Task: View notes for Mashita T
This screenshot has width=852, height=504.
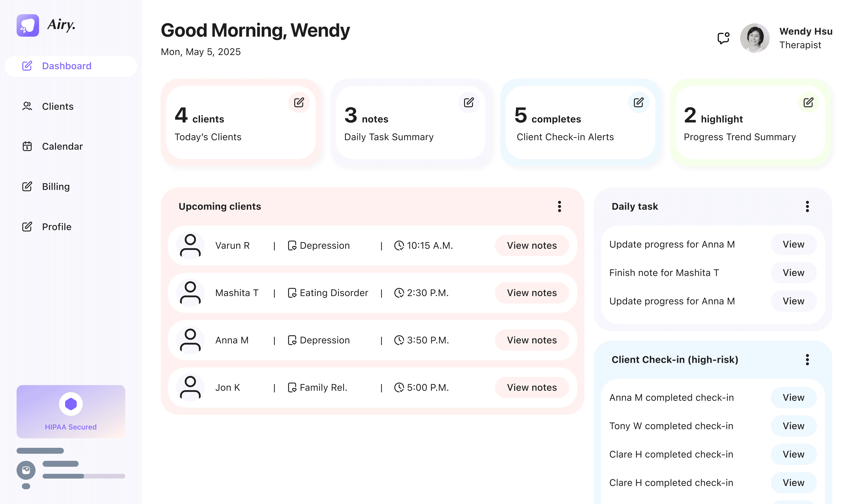Action: pyautogui.click(x=532, y=293)
